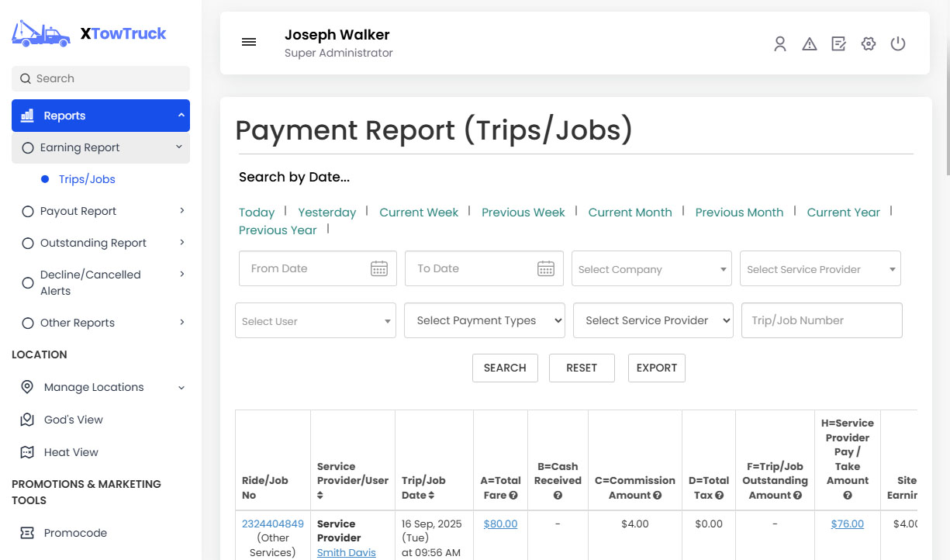The image size is (950, 560).
Task: Click the logout power icon
Action: point(897,44)
